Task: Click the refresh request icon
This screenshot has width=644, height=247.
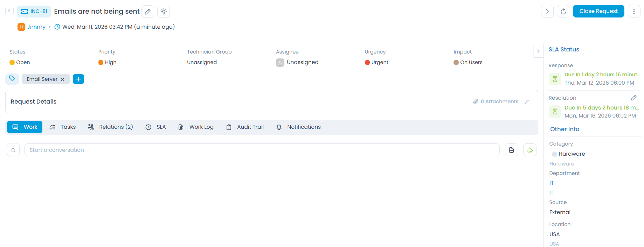Action: 563,12
